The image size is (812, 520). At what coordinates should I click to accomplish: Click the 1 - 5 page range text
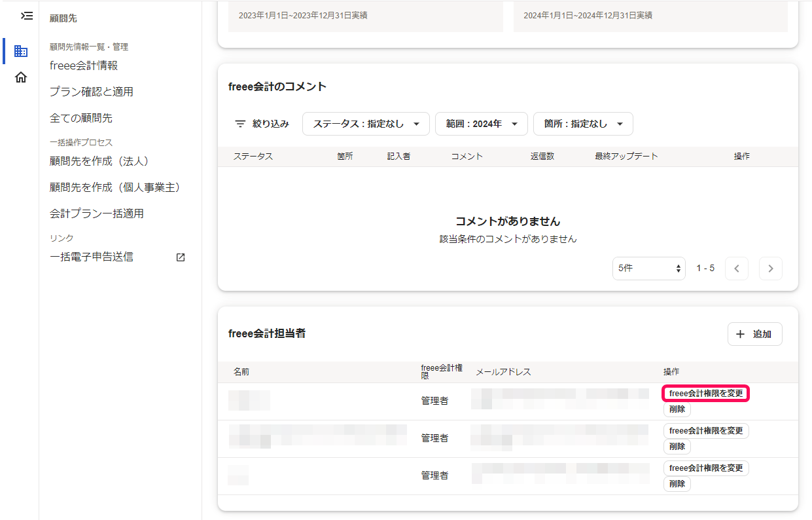[x=705, y=269]
